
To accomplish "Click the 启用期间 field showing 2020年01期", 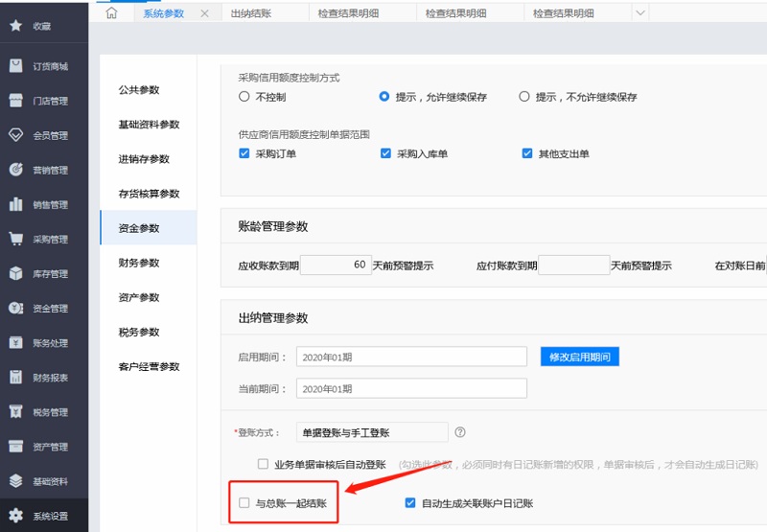I will pos(411,357).
